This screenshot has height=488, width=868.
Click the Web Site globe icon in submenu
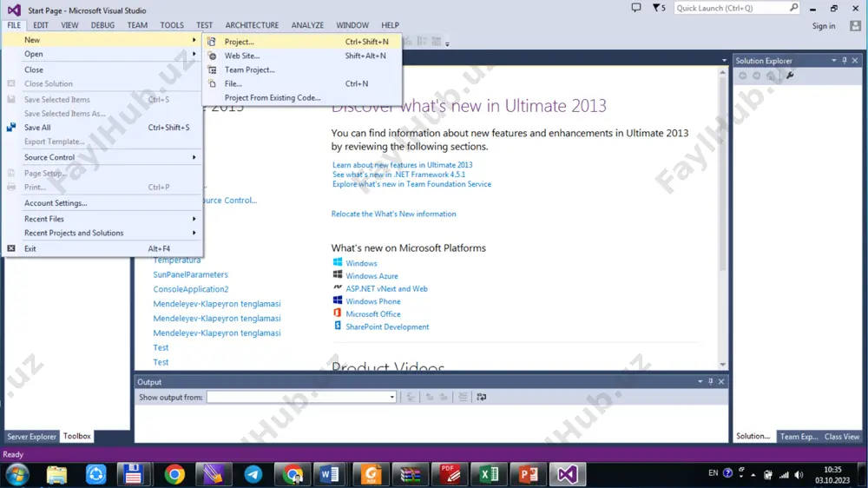pyautogui.click(x=212, y=56)
